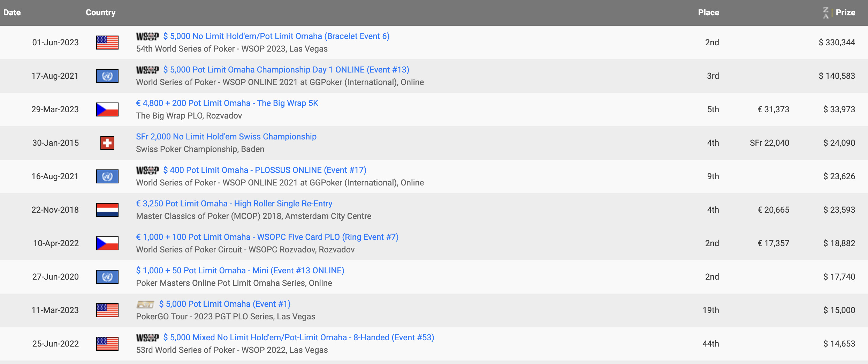Click the Z-A sort icon beside Prize

(x=826, y=13)
